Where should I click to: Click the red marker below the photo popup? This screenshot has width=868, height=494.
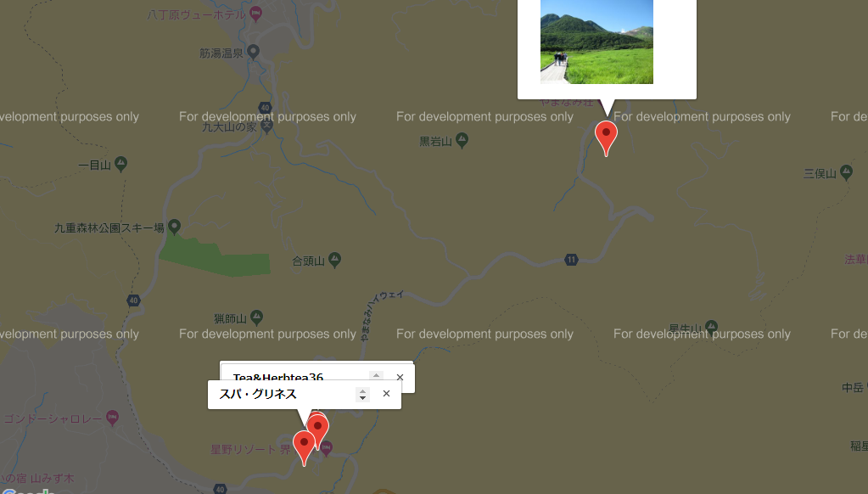click(x=606, y=136)
